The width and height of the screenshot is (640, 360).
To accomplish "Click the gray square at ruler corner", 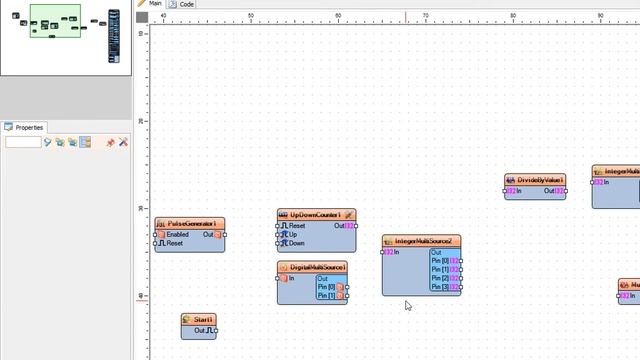I will click(x=142, y=17).
